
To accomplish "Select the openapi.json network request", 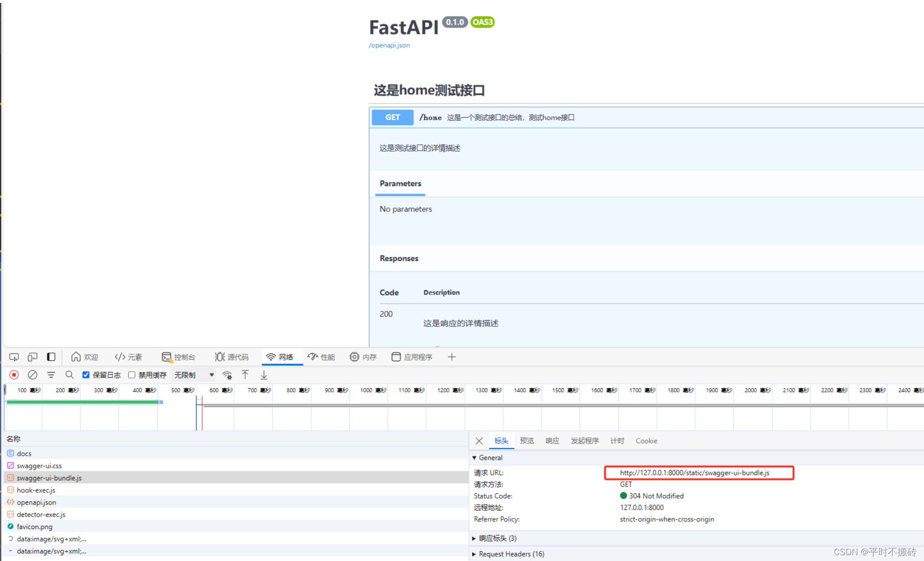I will (36, 502).
